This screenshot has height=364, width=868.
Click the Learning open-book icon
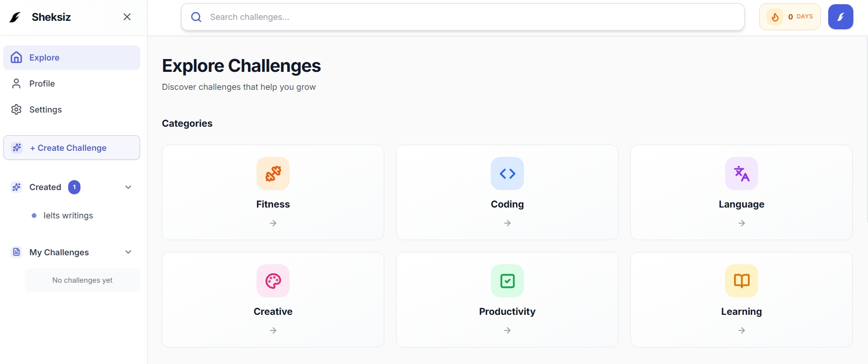(742, 281)
